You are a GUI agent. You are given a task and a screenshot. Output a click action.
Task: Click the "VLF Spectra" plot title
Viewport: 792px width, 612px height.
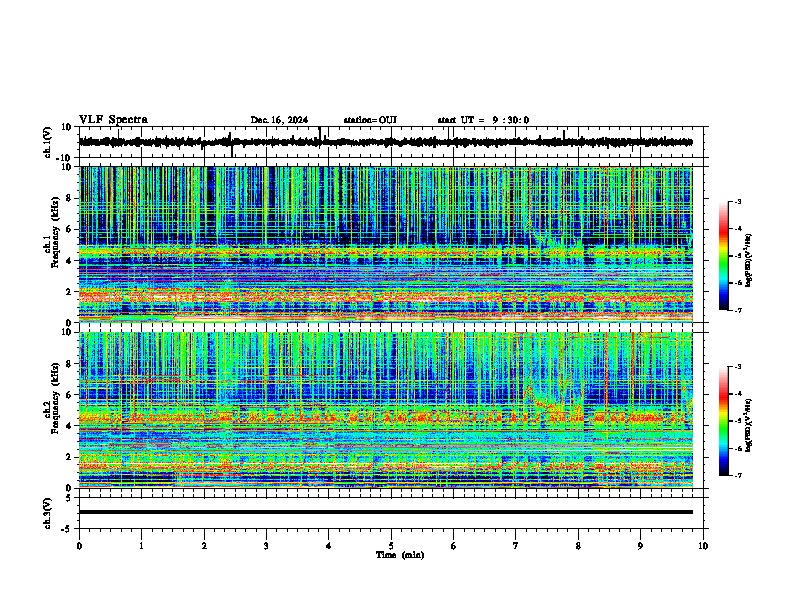tap(113, 120)
